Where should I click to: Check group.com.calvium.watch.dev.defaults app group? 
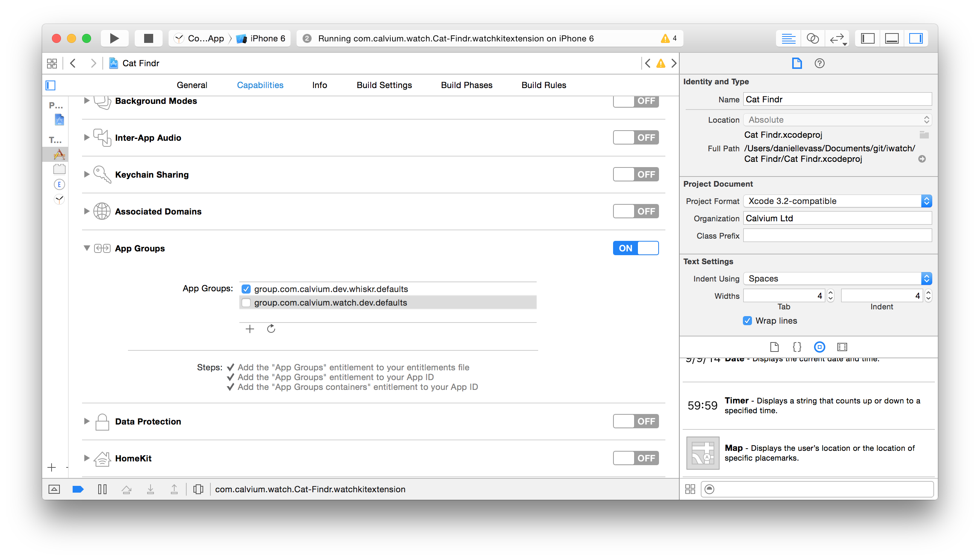pyautogui.click(x=246, y=303)
